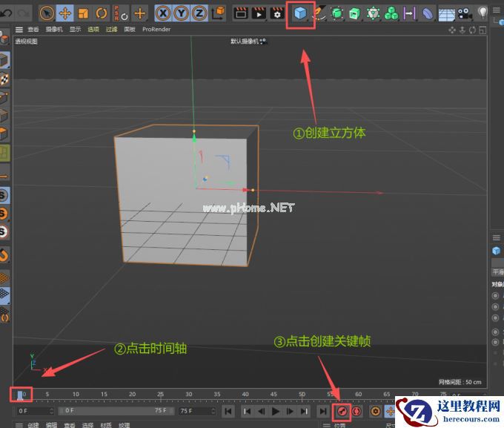The width and height of the screenshot is (504, 428).
Task: Jump to the start of the animation
Action: coord(229,411)
